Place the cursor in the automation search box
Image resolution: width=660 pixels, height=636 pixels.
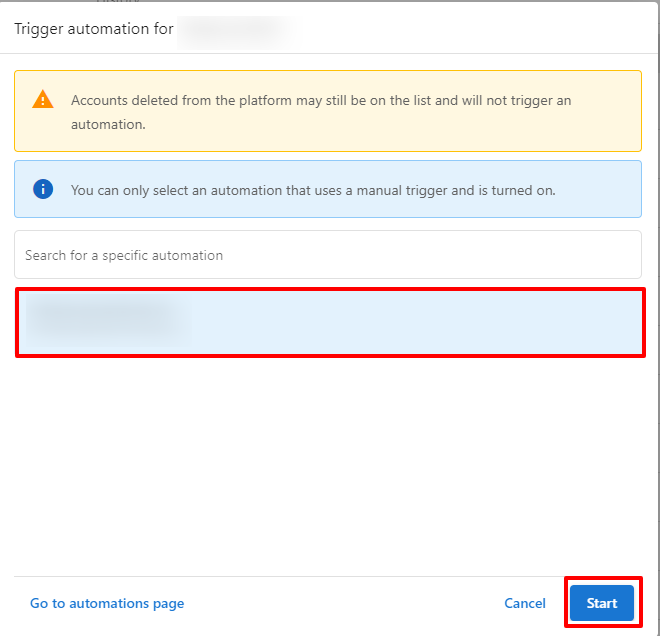[328, 255]
